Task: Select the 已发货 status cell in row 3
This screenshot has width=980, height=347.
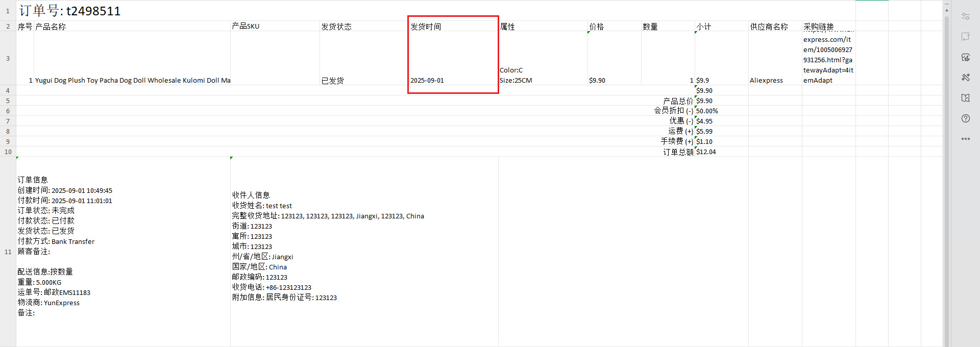Action: (x=364, y=58)
